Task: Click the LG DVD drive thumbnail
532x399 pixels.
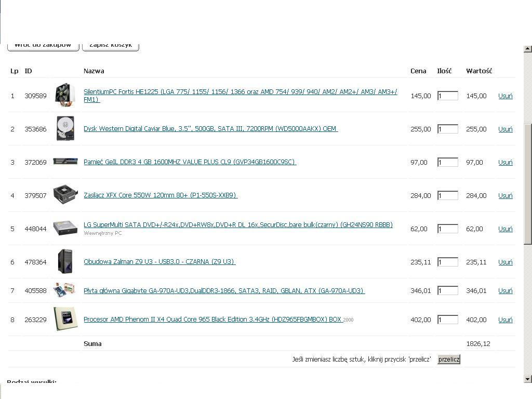Action: [65, 228]
